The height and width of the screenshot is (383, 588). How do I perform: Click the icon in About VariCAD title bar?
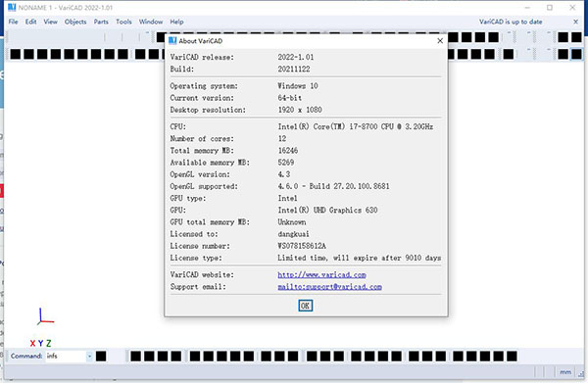[x=172, y=41]
